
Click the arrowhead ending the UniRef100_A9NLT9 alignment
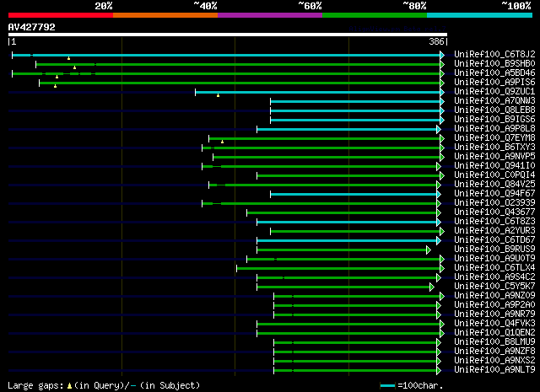coord(439,371)
